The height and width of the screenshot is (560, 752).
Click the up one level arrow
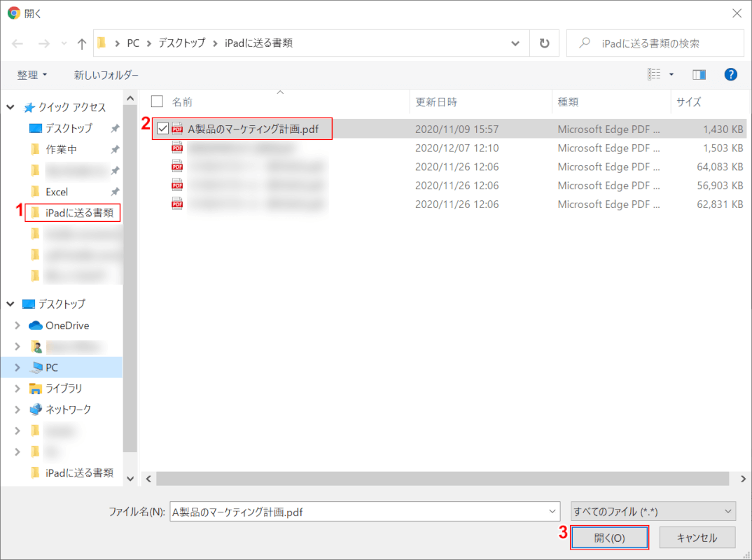click(x=81, y=43)
